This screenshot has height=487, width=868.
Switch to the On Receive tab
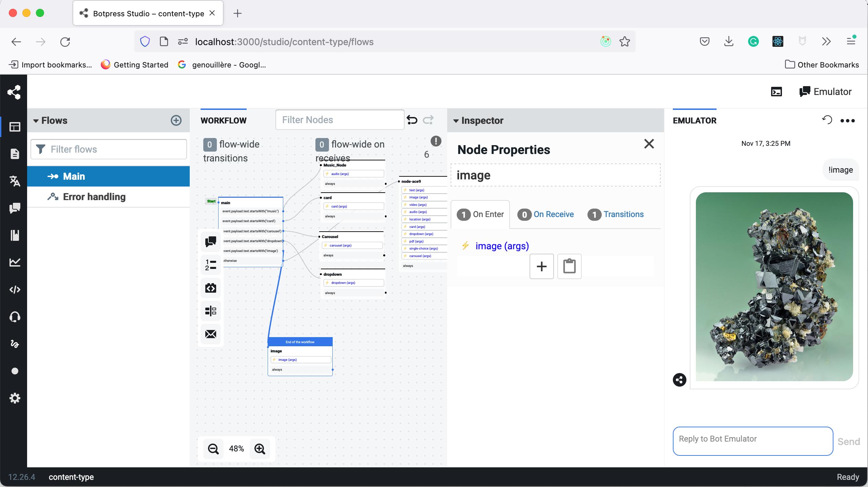553,214
